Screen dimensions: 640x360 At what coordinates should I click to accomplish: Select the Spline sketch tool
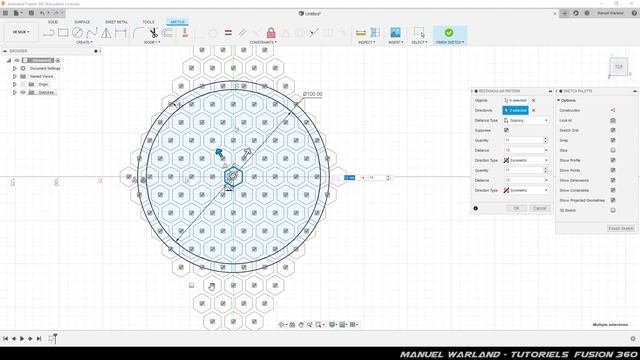(92, 33)
